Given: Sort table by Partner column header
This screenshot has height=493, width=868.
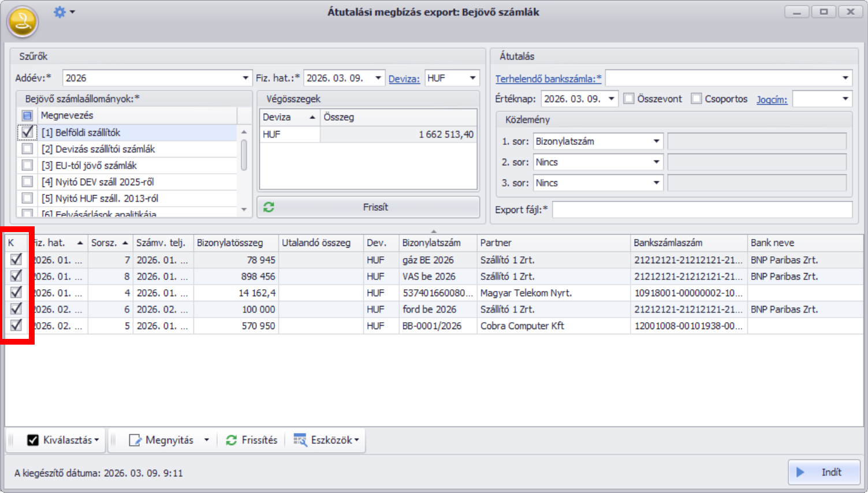Looking at the screenshot, I should pyautogui.click(x=496, y=243).
